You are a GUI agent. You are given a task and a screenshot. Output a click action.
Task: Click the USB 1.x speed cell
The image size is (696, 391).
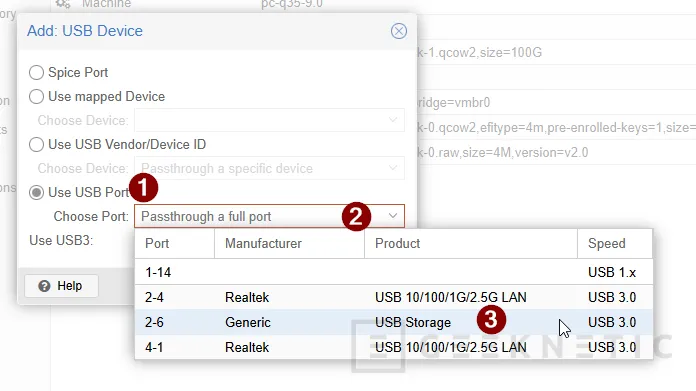tap(612, 272)
